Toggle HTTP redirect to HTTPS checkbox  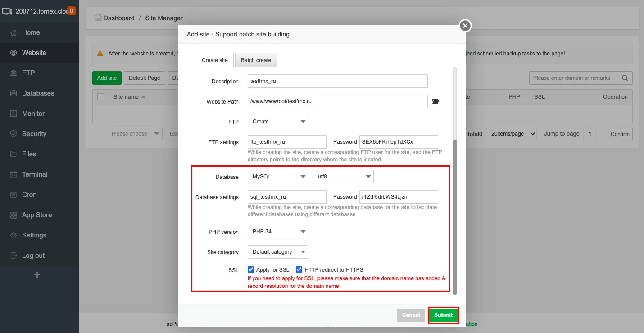point(299,269)
